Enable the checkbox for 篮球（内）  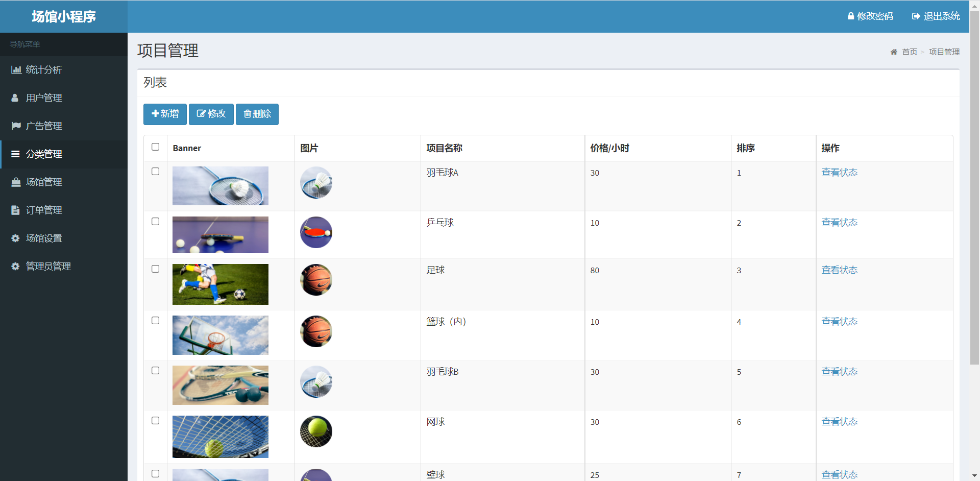coord(156,321)
